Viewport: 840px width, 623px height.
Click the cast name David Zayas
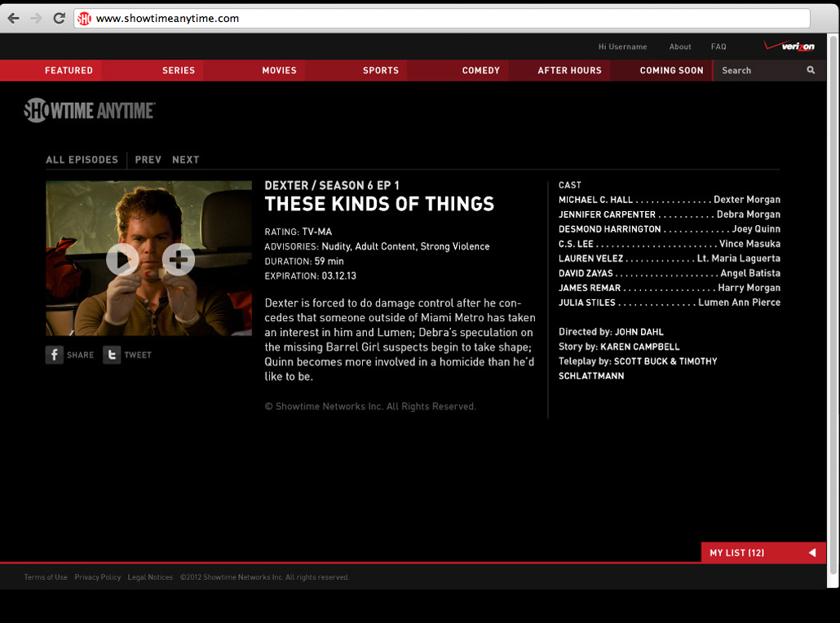coord(586,273)
